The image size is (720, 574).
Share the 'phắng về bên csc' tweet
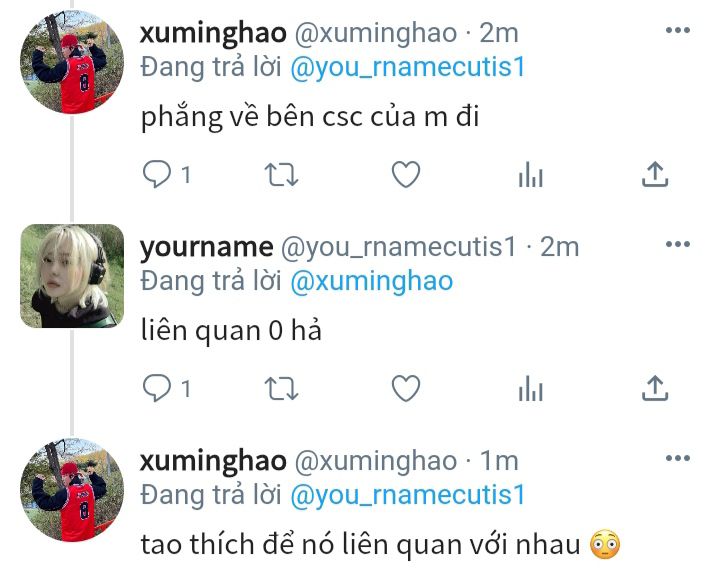pyautogui.click(x=655, y=174)
